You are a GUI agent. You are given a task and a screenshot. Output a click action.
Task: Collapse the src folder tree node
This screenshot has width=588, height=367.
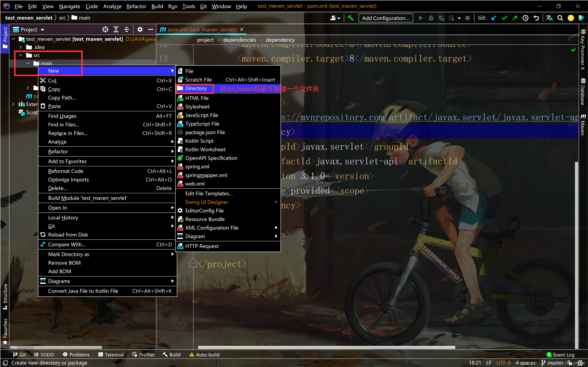point(21,55)
